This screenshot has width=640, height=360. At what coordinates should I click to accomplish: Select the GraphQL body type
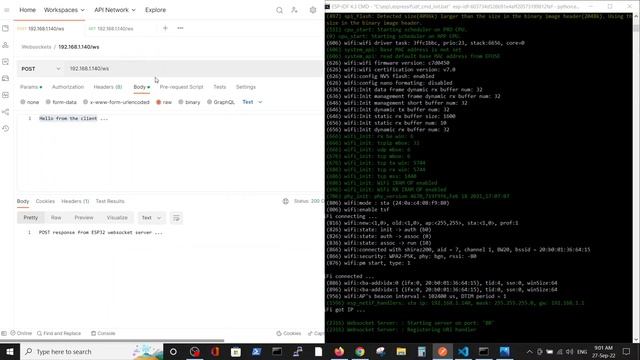221,102
